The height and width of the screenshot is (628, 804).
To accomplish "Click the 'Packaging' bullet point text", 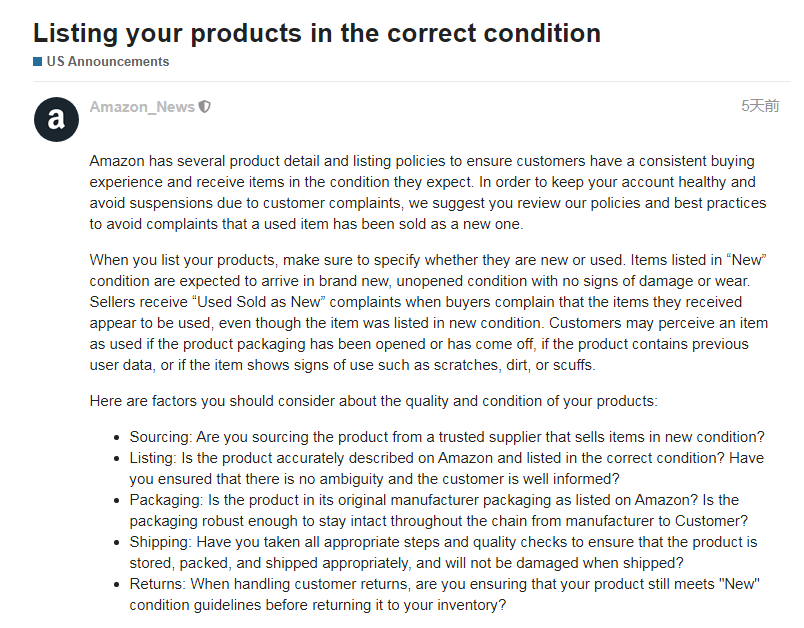I will [x=439, y=510].
